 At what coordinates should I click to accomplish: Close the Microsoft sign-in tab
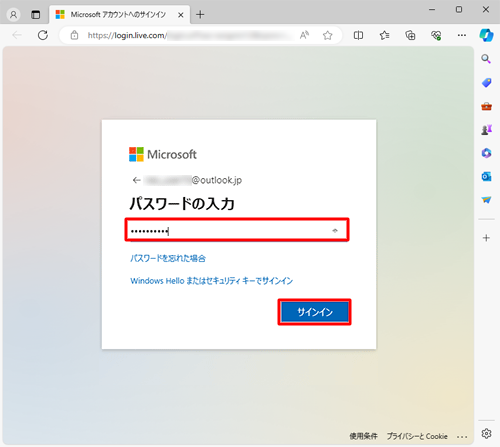coord(180,15)
